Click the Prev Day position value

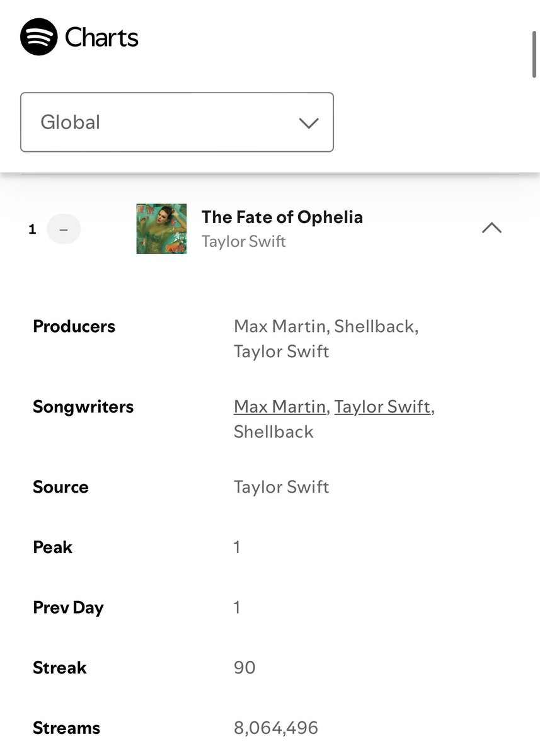[237, 608]
